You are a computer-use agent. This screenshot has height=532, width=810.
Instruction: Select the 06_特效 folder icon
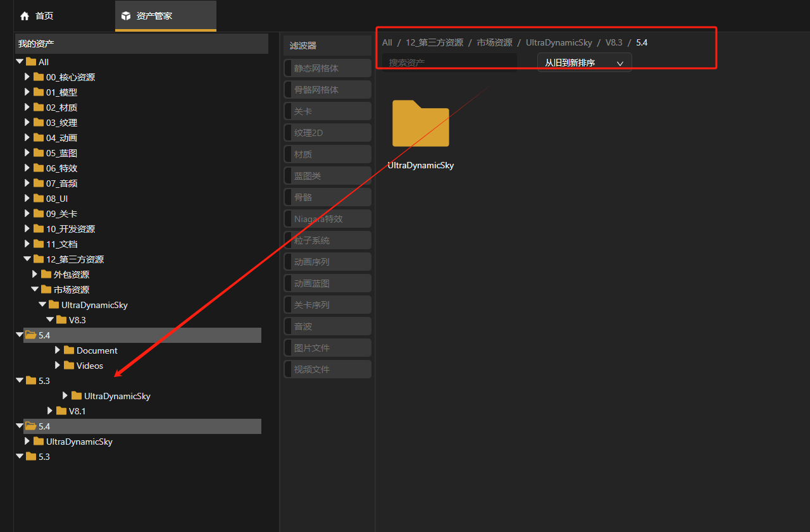[39, 168]
